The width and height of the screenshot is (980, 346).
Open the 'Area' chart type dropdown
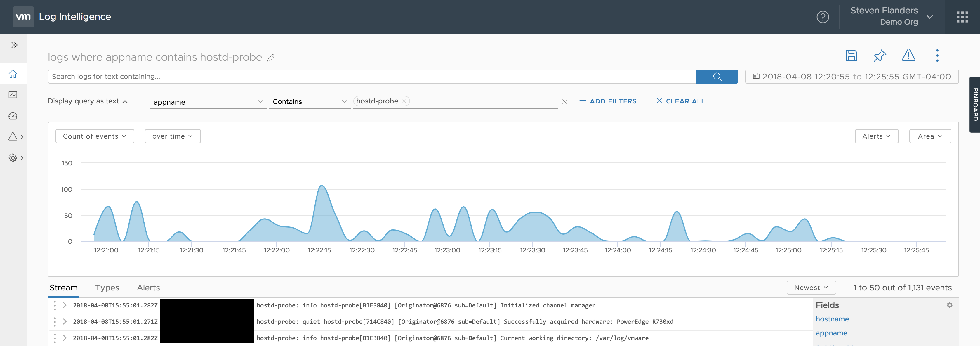point(929,136)
